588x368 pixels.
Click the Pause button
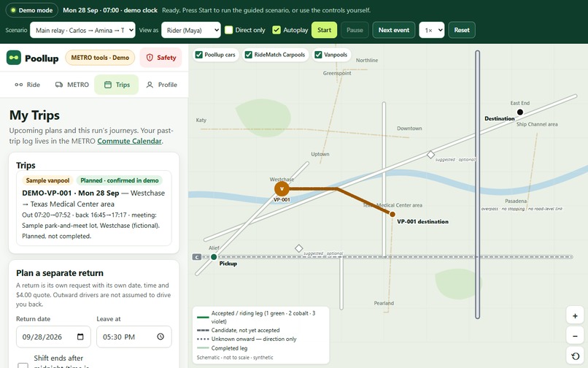coord(355,30)
